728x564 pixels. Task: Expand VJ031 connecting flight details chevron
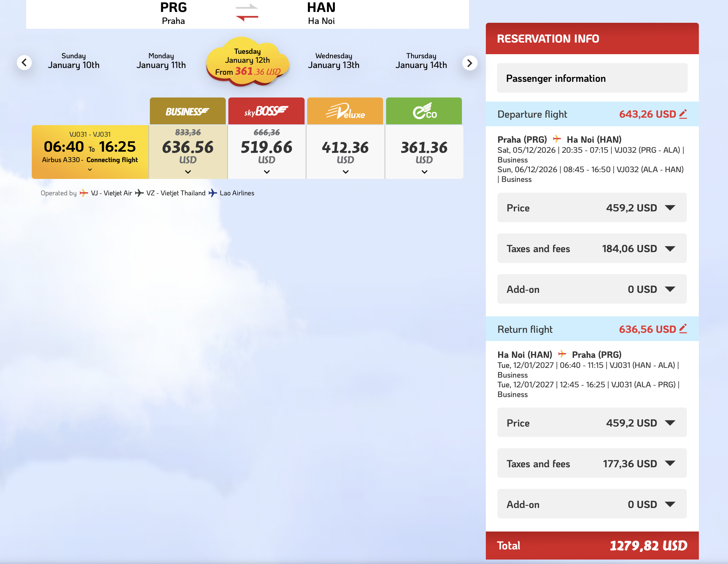90,170
